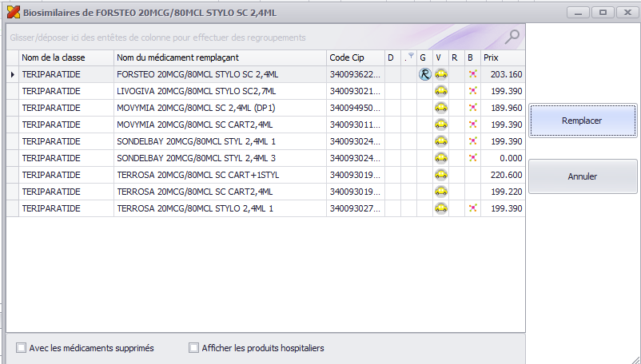Screen dimensions: 641x364
Task: Click the yellow car icon in FORSTEO row
Action: (x=440, y=74)
